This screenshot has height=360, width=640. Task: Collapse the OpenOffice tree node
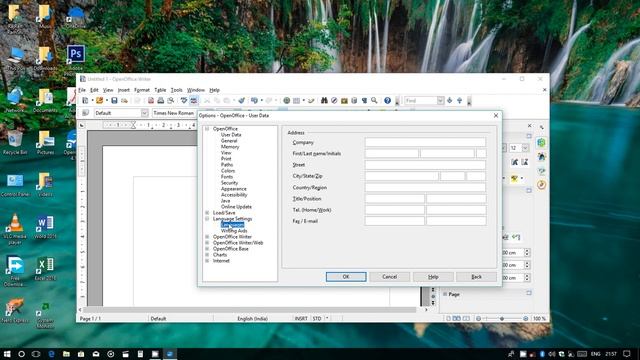pyautogui.click(x=207, y=129)
